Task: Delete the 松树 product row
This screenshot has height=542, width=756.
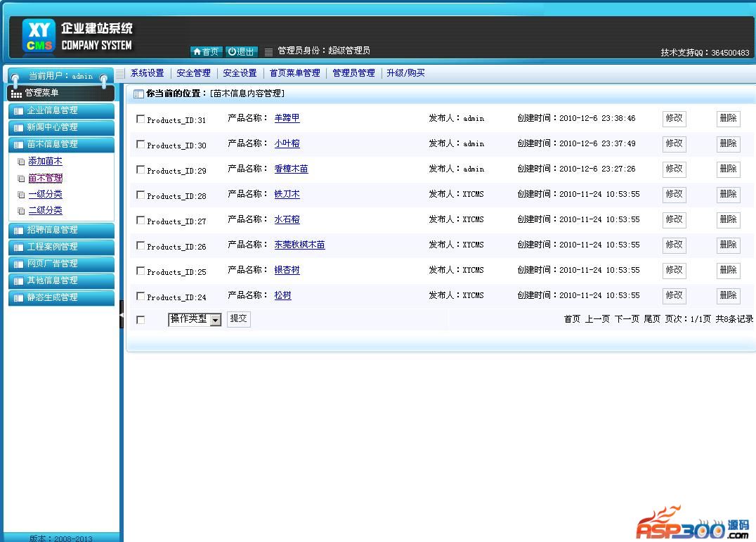Action: (x=728, y=295)
